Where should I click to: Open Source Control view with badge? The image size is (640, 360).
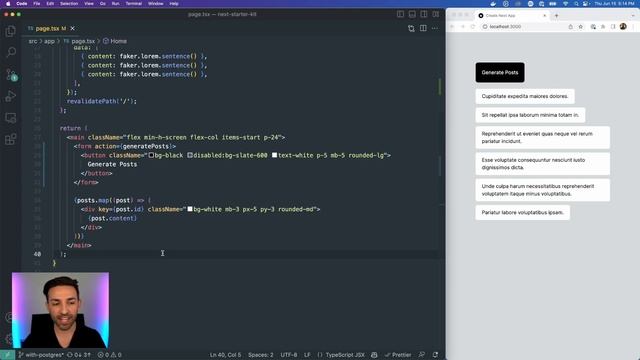pos(11,74)
